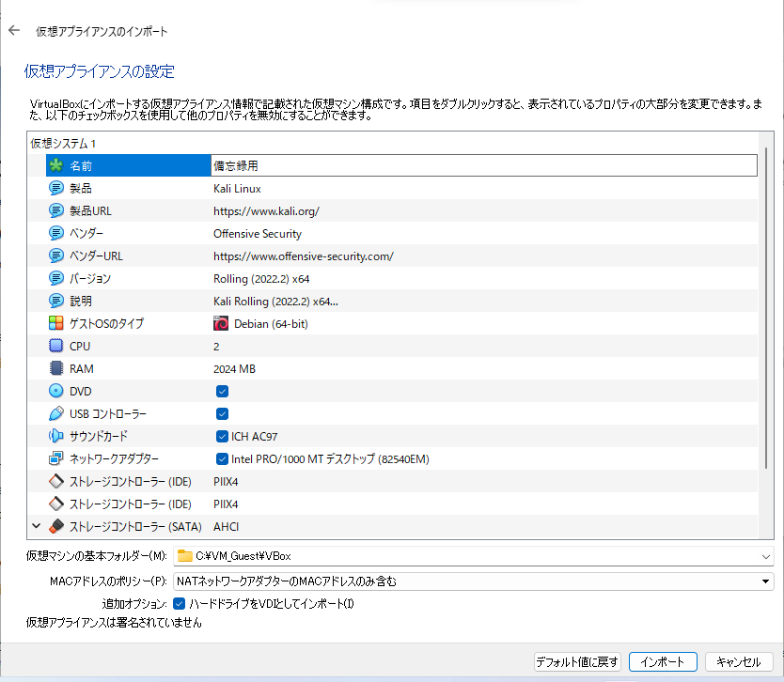Uncheck the DVD checkbox
Screen dimensions: 784x682
click(x=223, y=391)
